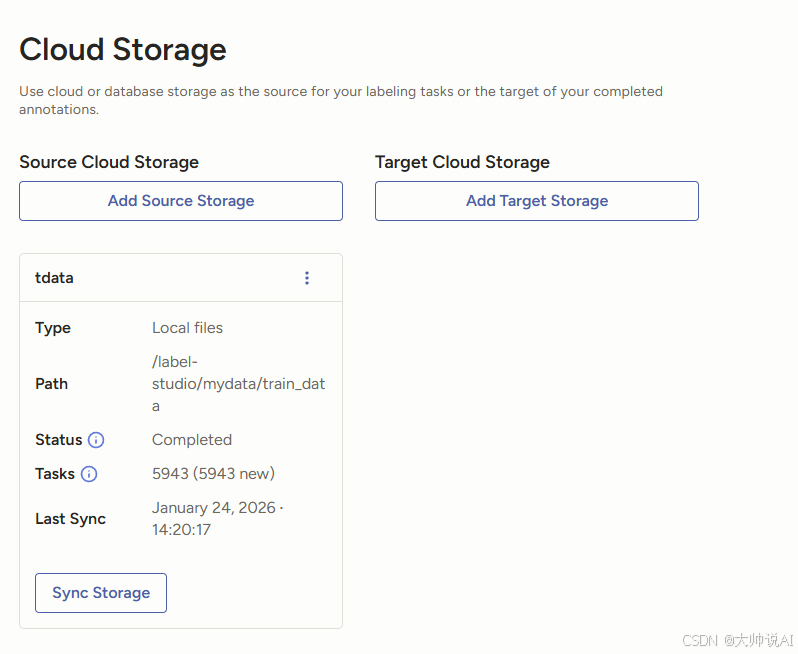798x654 pixels.
Task: Click the Last Sync field label
Action: (x=70, y=519)
